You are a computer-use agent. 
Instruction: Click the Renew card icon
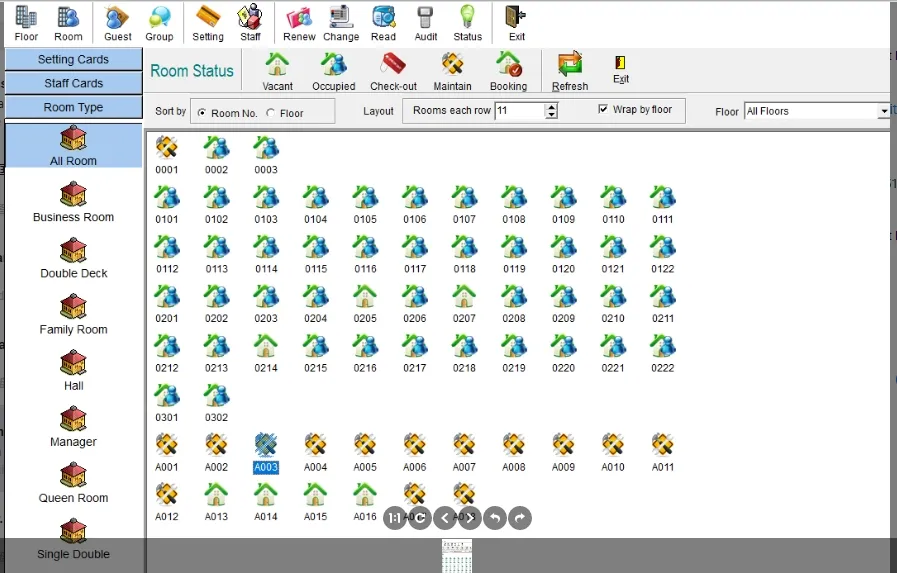(299, 22)
